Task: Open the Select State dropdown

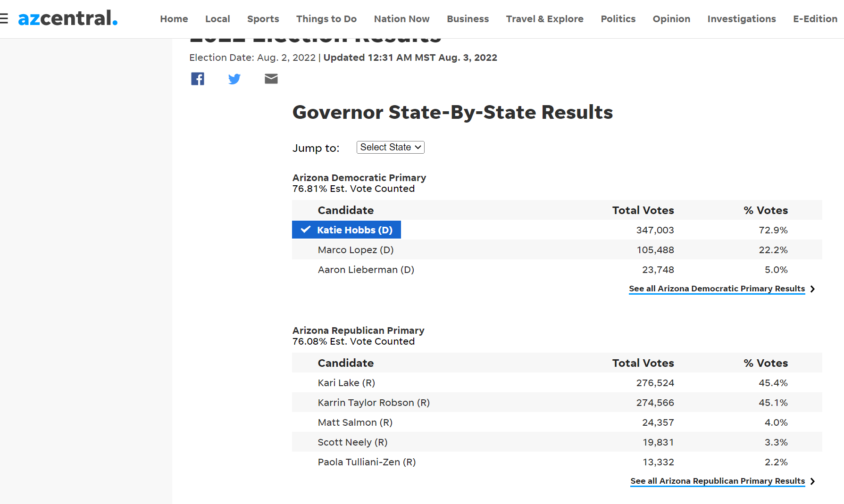Action: pos(391,147)
